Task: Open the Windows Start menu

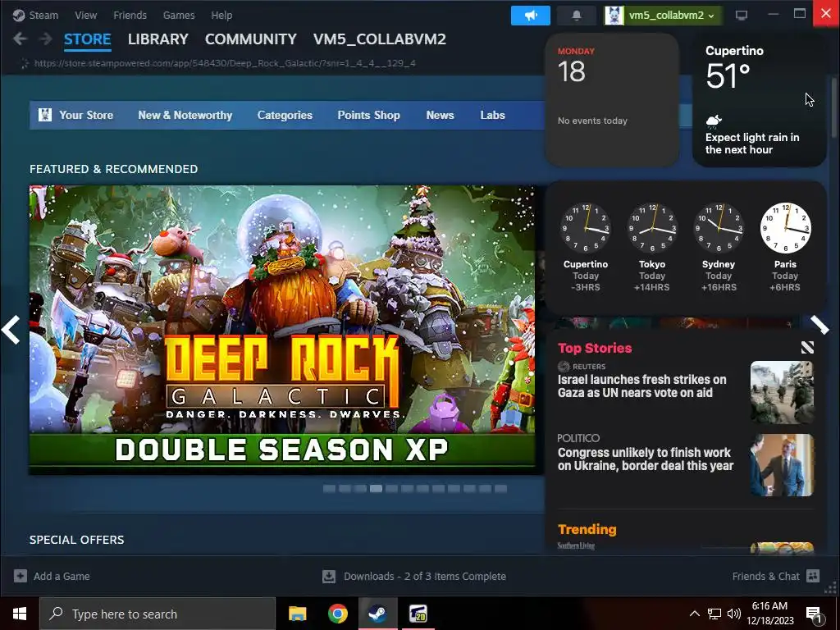Action: 20,614
